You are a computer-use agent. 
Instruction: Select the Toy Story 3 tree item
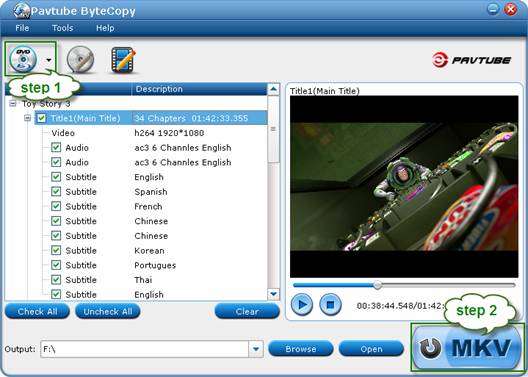point(46,104)
